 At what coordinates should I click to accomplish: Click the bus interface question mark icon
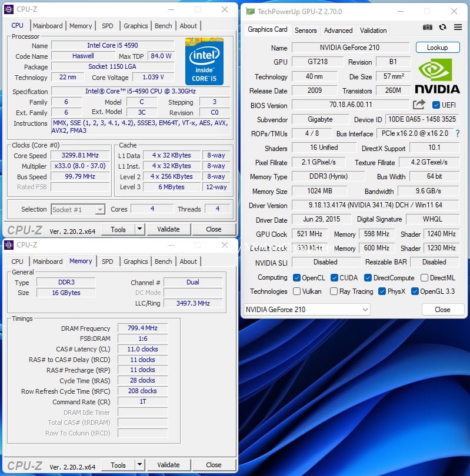coord(458,133)
